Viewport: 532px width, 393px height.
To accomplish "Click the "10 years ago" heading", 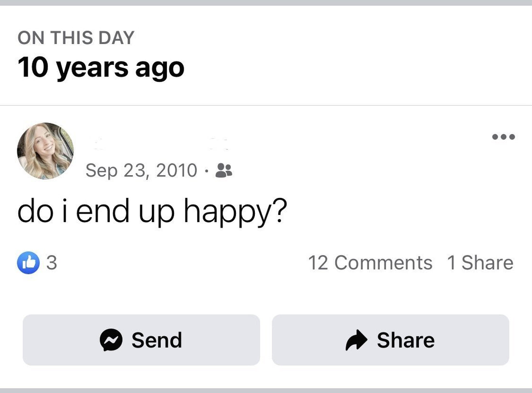I will tap(101, 68).
